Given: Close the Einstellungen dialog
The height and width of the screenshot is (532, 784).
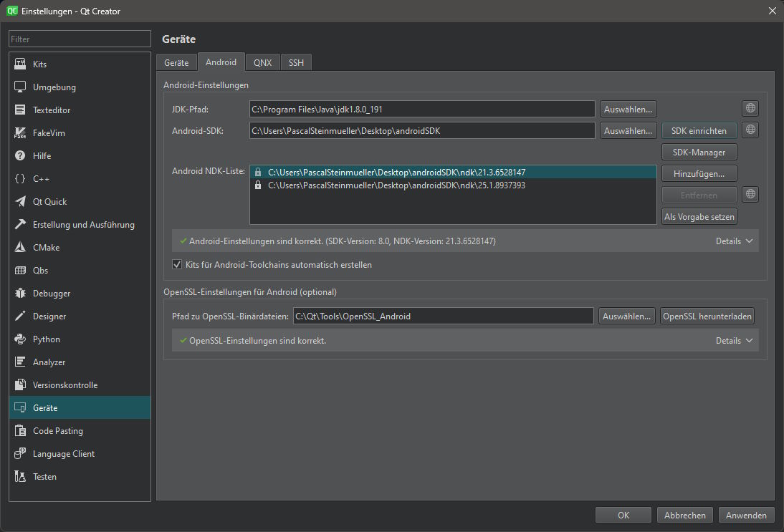Looking at the screenshot, I should pyautogui.click(x=772, y=11).
